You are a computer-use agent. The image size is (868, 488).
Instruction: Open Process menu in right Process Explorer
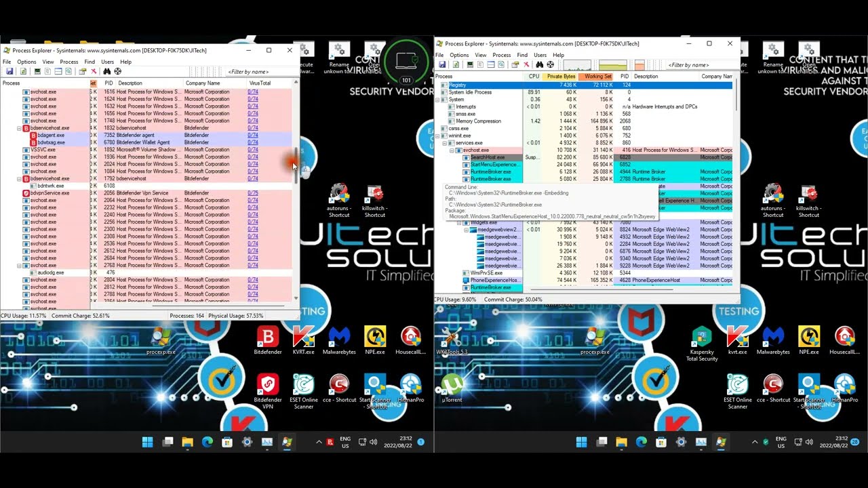[502, 55]
